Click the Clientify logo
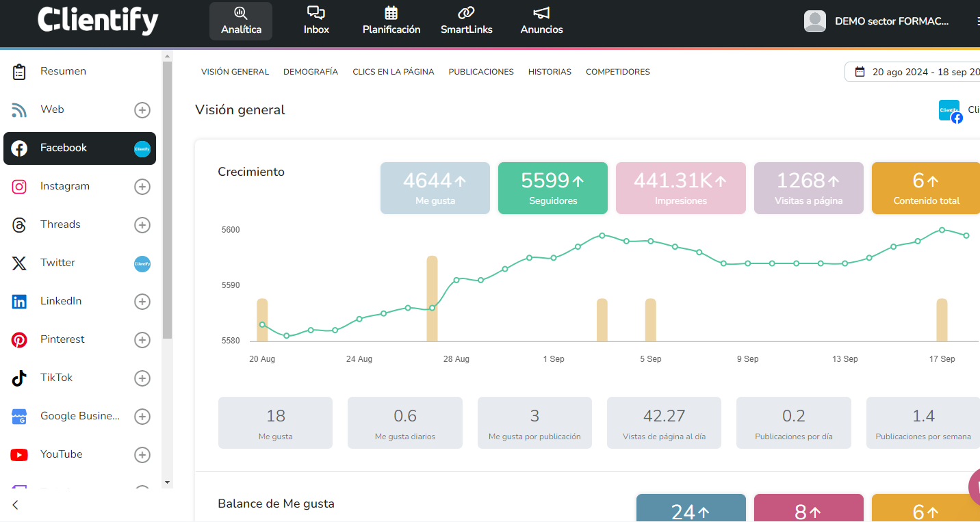The height and width of the screenshot is (522, 980). [98, 21]
